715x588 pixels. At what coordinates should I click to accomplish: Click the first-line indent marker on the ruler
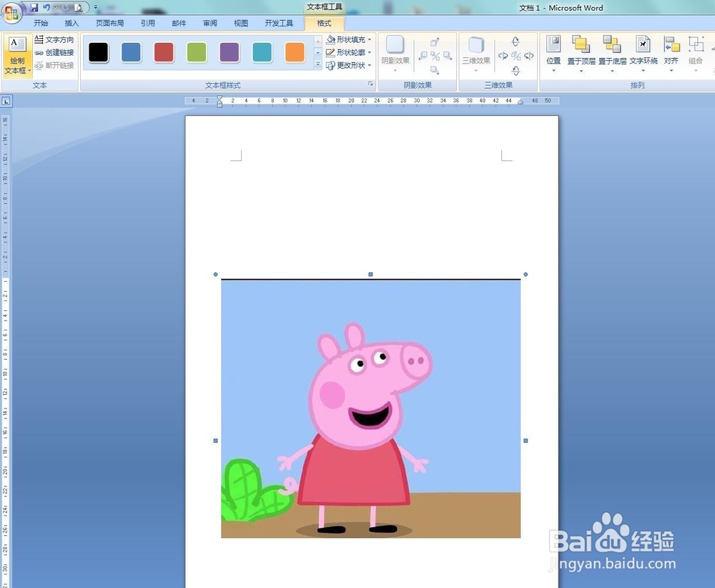220,98
